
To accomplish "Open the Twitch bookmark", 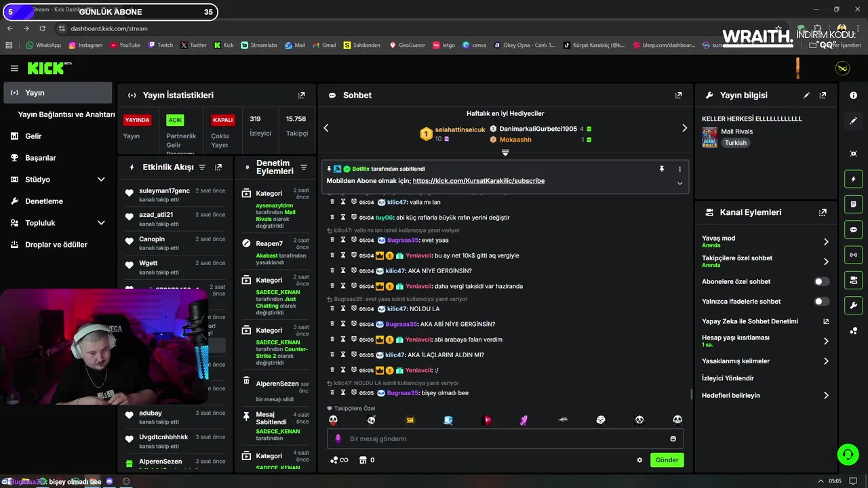I will (x=161, y=45).
